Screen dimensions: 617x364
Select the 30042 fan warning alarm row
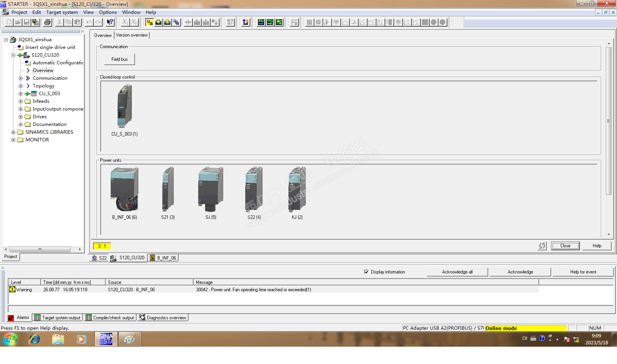273,290
